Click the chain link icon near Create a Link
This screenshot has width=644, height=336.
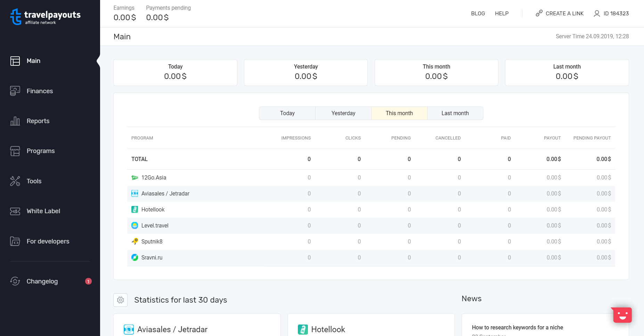coord(539,13)
